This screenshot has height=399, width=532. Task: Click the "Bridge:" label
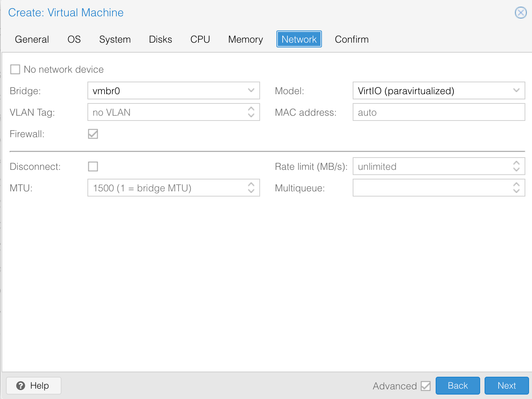click(x=25, y=91)
